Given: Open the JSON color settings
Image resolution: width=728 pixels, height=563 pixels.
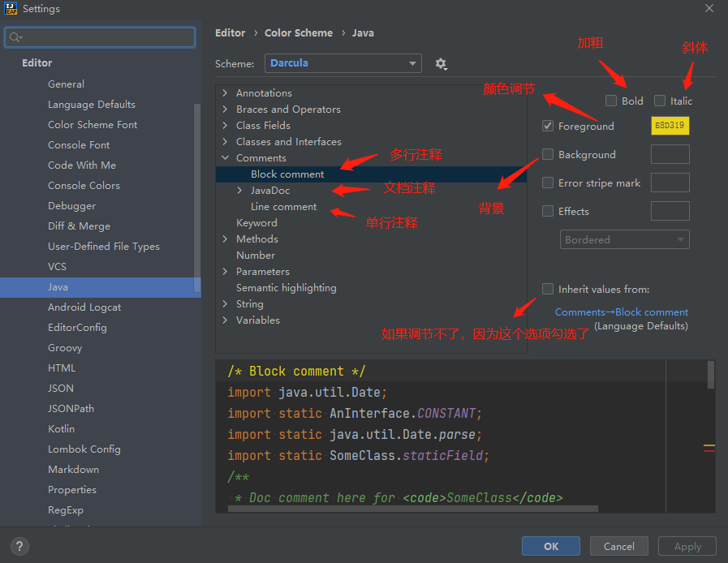Looking at the screenshot, I should (x=60, y=389).
